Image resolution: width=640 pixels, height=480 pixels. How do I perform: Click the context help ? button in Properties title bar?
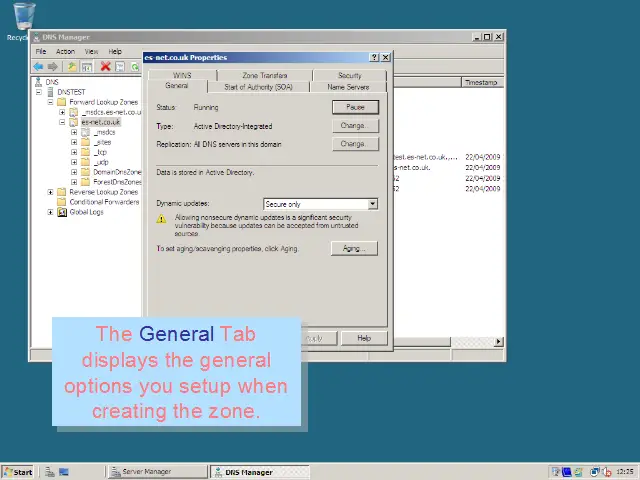tap(374, 58)
